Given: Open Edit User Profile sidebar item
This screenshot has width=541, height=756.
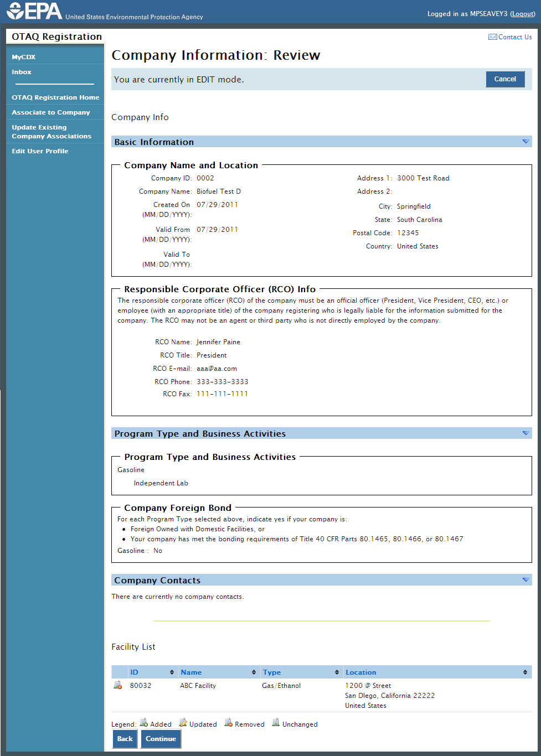Looking at the screenshot, I should 40,151.
